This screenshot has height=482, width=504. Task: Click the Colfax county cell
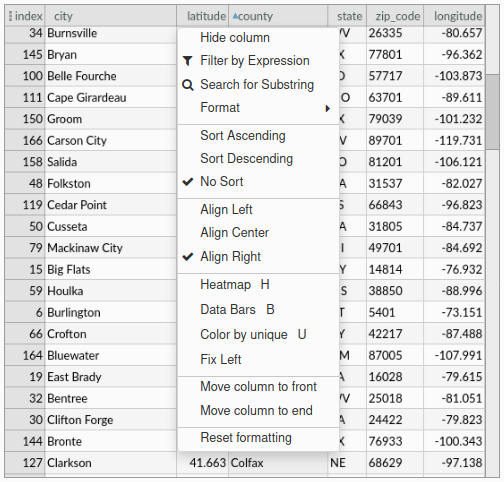coord(278,463)
